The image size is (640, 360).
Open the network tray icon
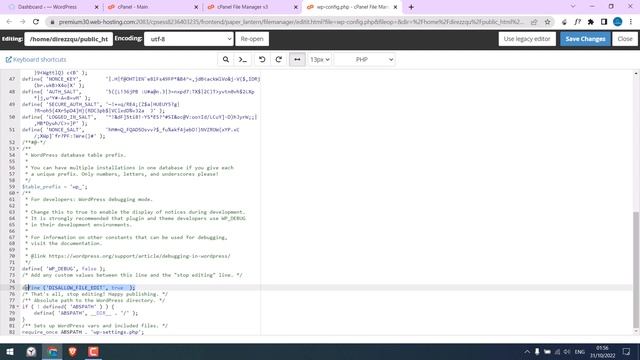click(x=557, y=351)
